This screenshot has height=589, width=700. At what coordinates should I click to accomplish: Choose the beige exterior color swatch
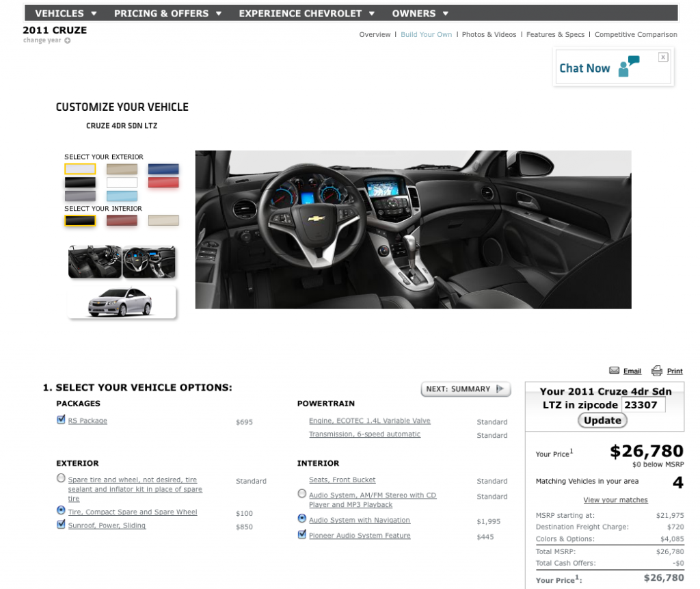[122, 169]
